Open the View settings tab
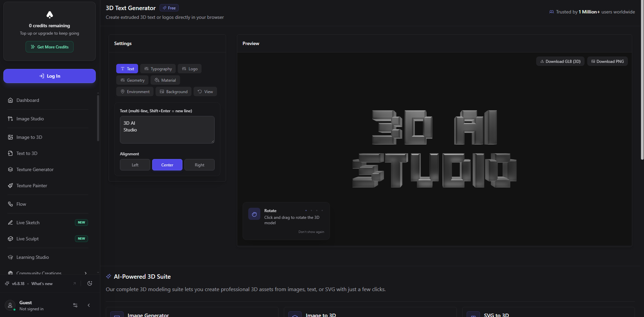The width and height of the screenshot is (644, 317). [205, 91]
